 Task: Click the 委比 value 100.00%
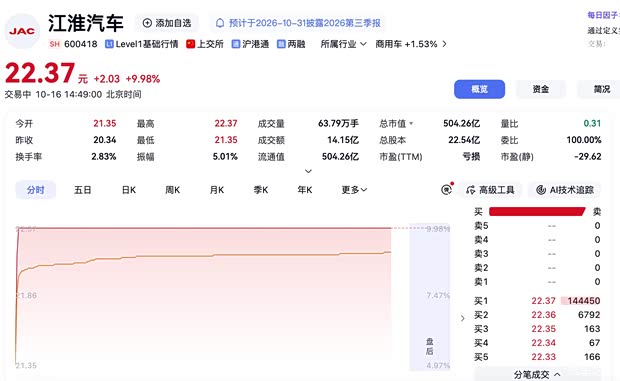(x=584, y=140)
